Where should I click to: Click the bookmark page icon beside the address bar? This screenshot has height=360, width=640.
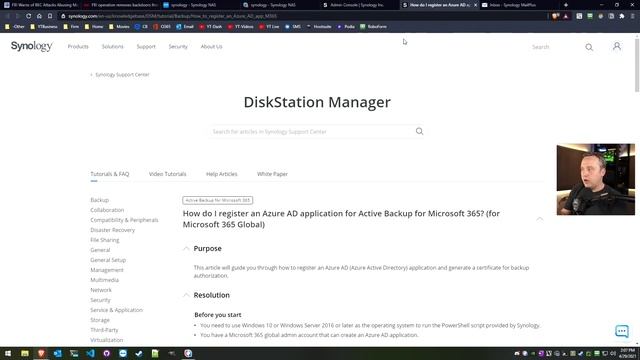coord(50,16)
